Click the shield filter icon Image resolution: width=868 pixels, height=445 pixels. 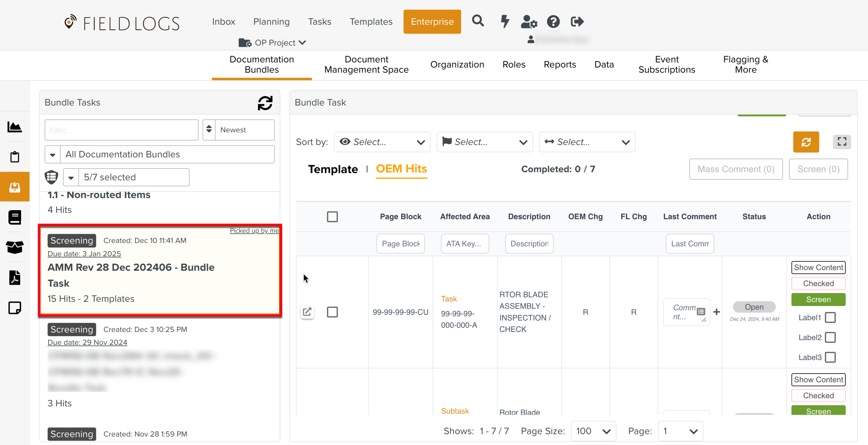click(x=51, y=177)
